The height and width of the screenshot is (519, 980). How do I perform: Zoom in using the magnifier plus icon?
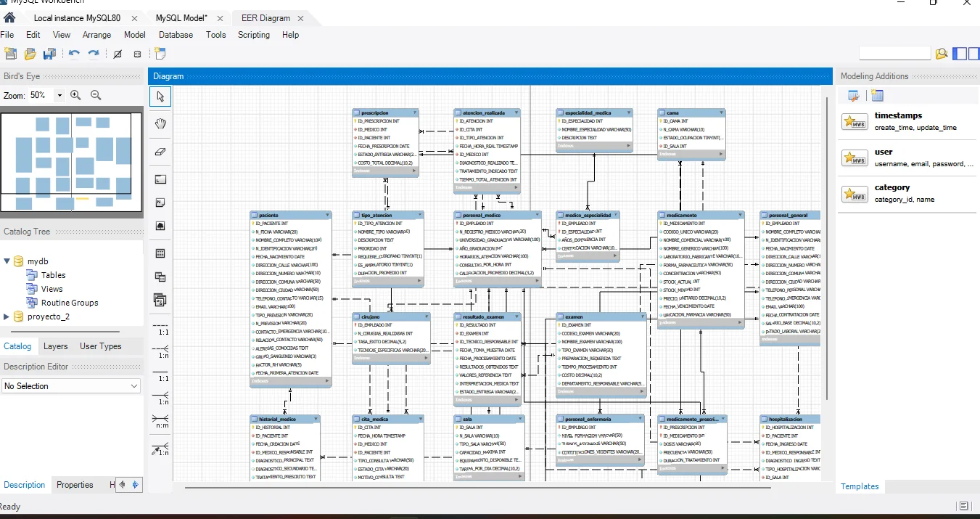pos(76,95)
